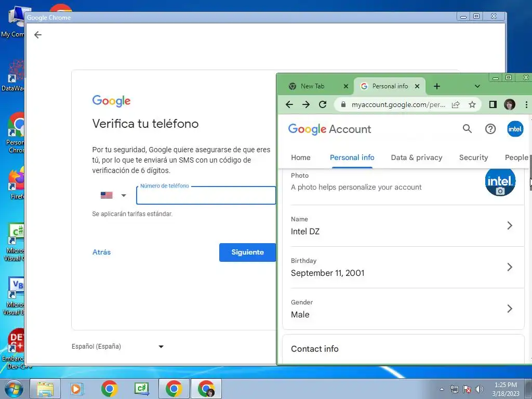The height and width of the screenshot is (399, 532).
Task: Close the Personal info tab
Action: point(417,86)
